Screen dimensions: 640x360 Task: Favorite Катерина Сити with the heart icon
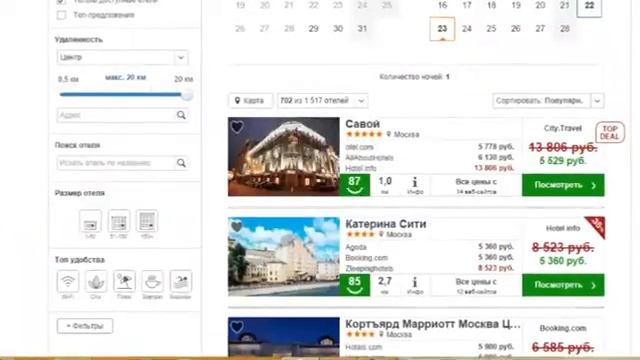pos(237,227)
